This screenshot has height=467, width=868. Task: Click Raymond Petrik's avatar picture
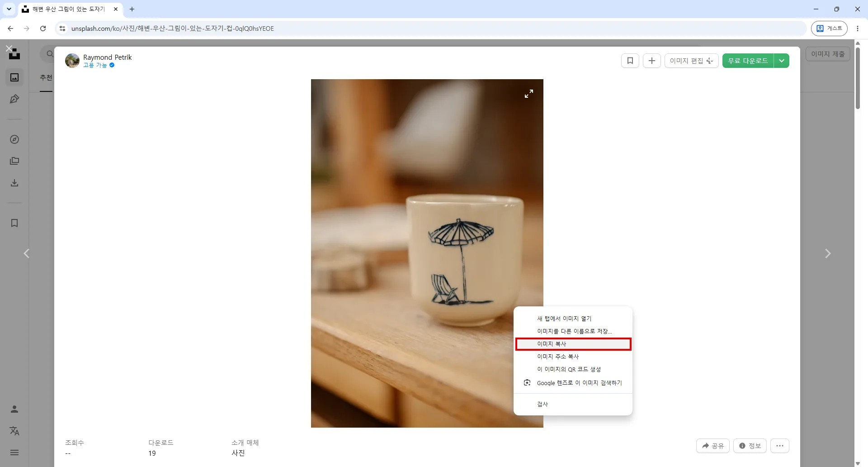(x=72, y=61)
